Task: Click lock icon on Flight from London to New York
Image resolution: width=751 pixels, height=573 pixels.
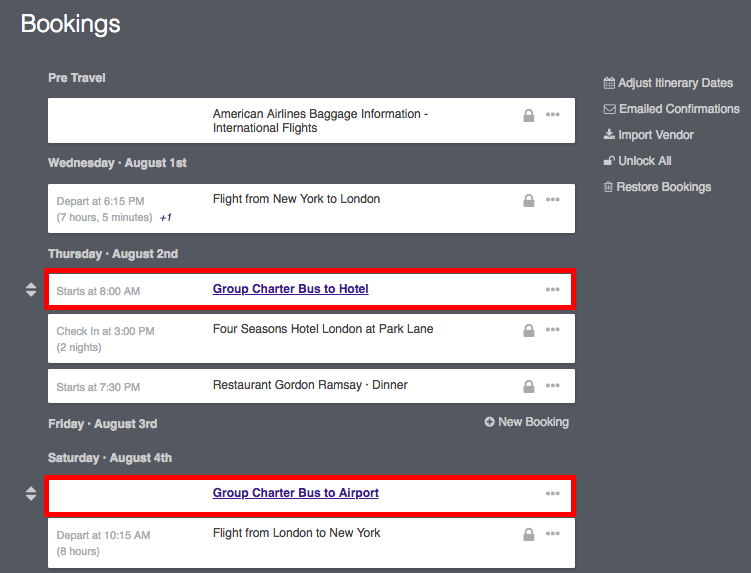Action: [x=528, y=534]
